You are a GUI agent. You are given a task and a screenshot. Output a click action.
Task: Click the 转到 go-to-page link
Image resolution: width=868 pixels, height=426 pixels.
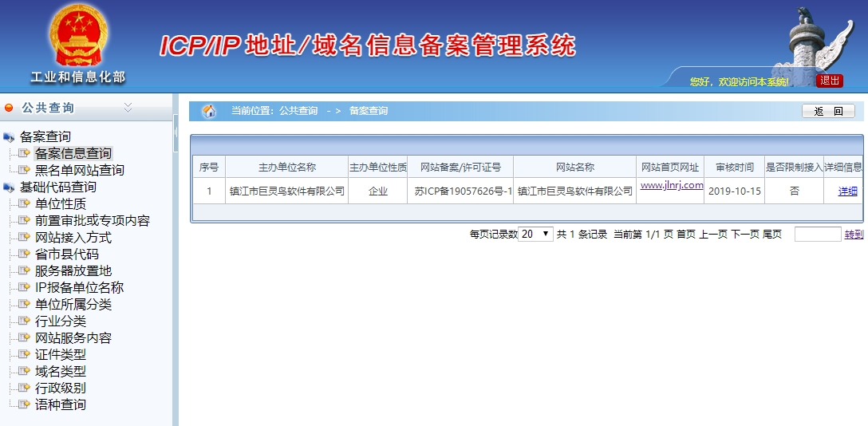point(854,235)
